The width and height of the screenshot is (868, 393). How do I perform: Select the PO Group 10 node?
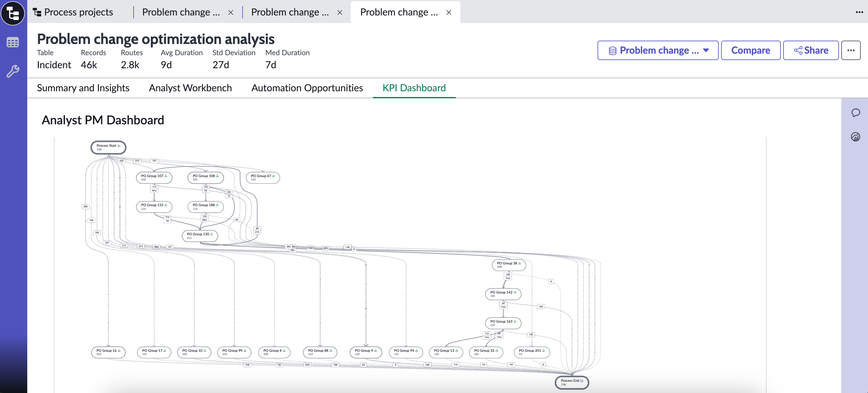(194, 352)
